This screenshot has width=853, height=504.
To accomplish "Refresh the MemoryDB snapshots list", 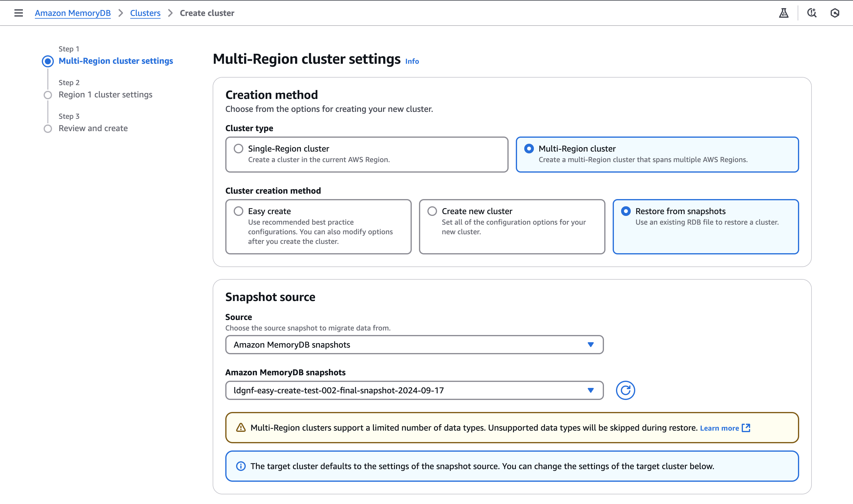I will click(625, 390).
